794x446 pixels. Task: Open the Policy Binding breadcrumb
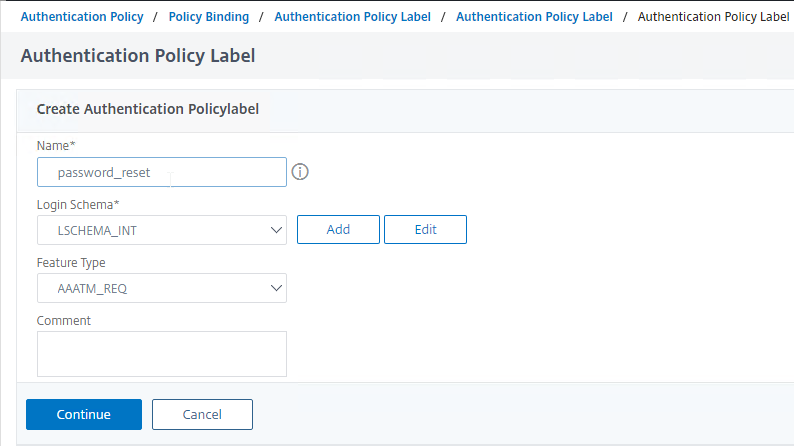(209, 17)
